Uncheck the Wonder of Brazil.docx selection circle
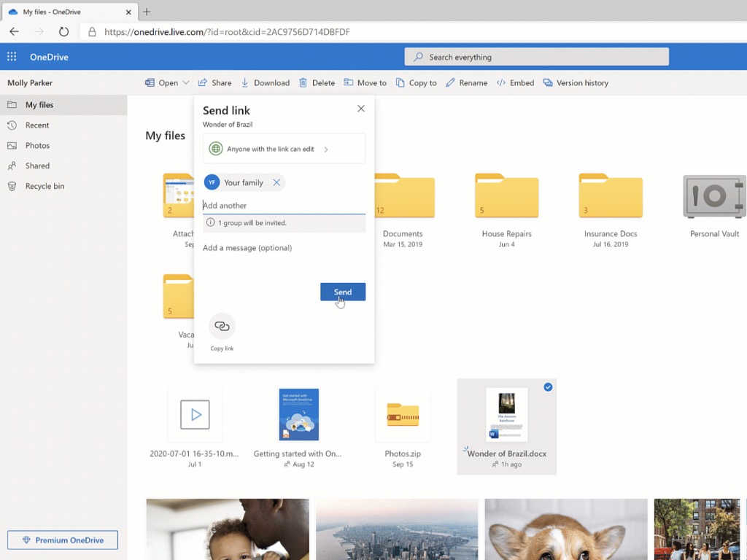Image resolution: width=747 pixels, height=560 pixels. point(548,387)
